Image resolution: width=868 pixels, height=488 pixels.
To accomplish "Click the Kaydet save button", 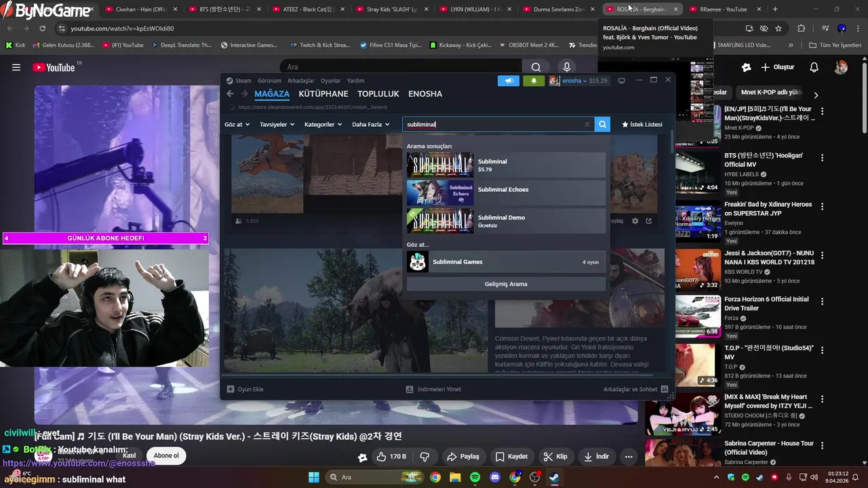I will (x=511, y=457).
